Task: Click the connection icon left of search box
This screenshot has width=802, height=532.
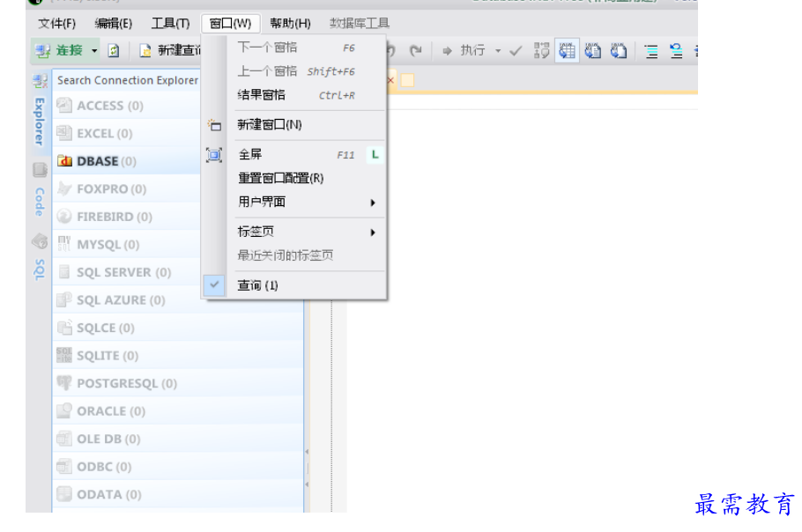Action: click(x=41, y=81)
